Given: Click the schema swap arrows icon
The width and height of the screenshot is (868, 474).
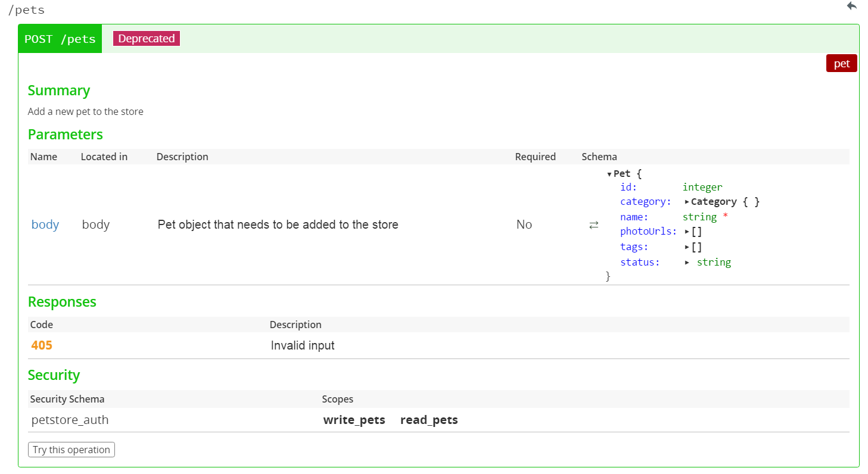Looking at the screenshot, I should pyautogui.click(x=593, y=225).
